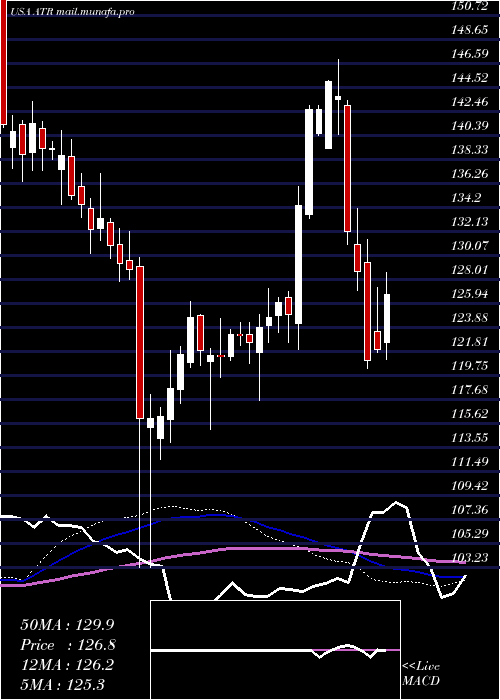Select the 115.62 price axis label

pos(470,414)
